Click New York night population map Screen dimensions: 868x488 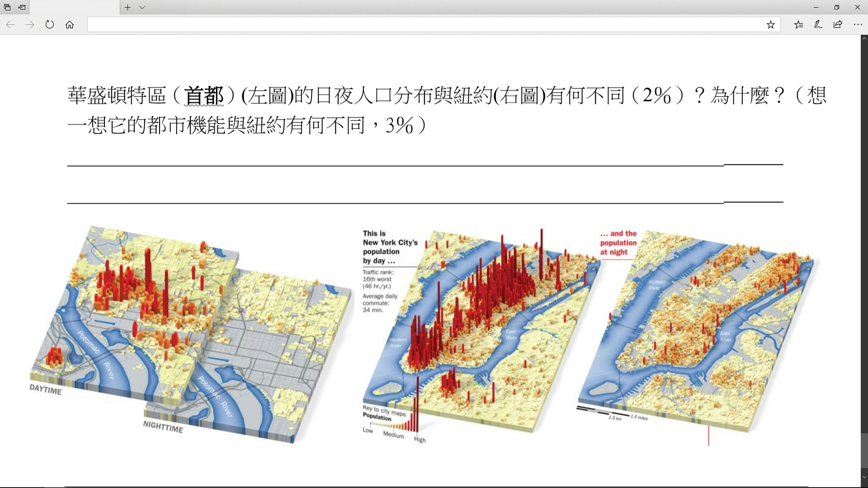click(x=696, y=332)
